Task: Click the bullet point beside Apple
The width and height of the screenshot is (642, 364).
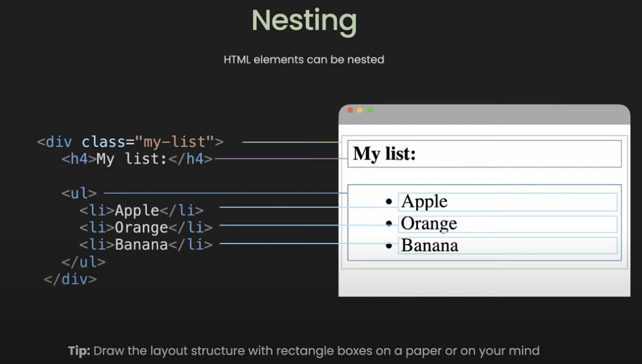Action: point(389,201)
